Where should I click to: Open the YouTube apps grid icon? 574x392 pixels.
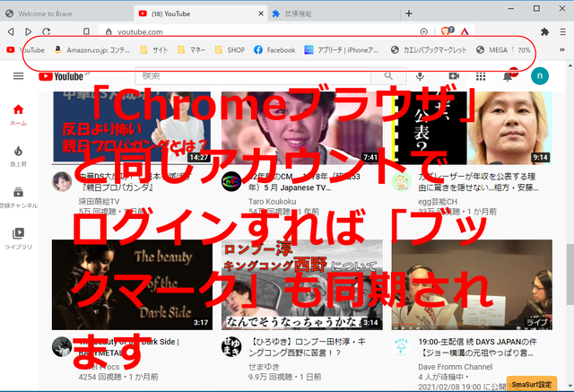tap(481, 76)
